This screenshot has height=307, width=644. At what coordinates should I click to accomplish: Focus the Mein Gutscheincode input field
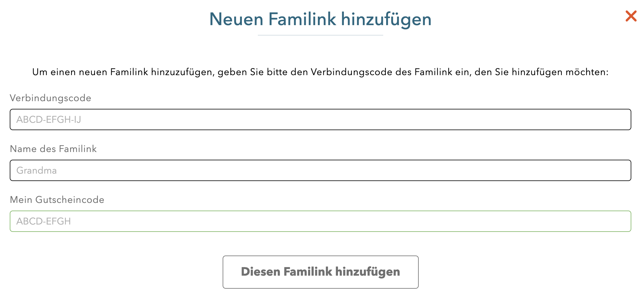click(320, 221)
